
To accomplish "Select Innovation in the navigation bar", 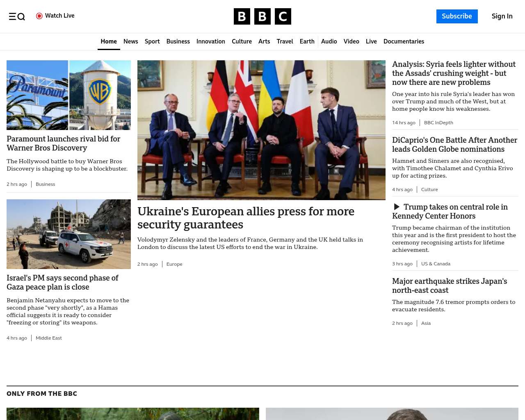I will 210,41.
